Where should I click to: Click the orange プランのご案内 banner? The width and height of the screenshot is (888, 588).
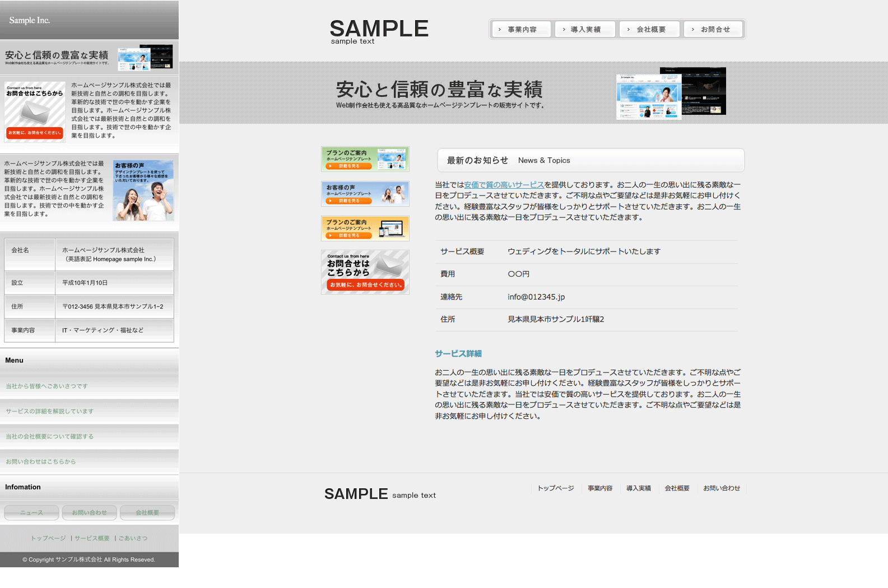pyautogui.click(x=365, y=228)
